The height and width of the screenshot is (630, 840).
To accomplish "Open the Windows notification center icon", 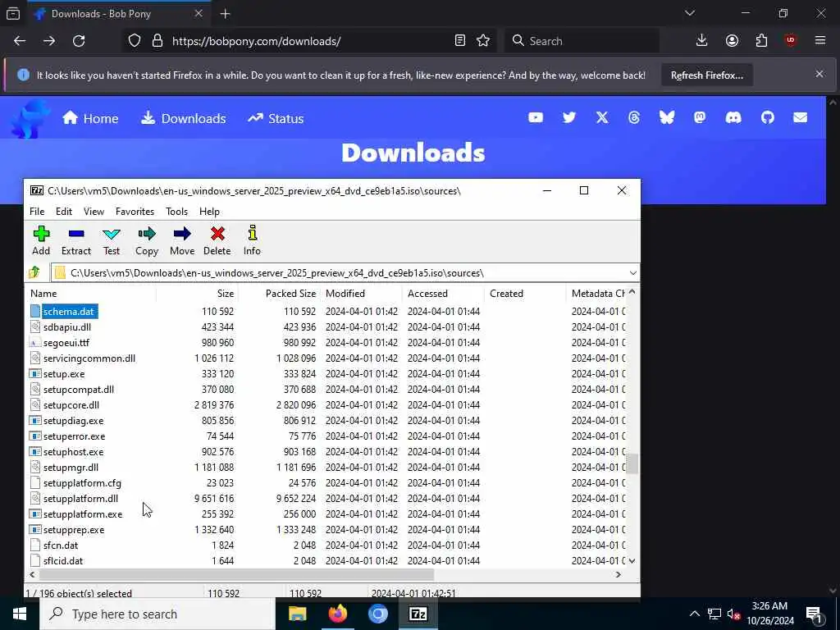I will 814,614.
